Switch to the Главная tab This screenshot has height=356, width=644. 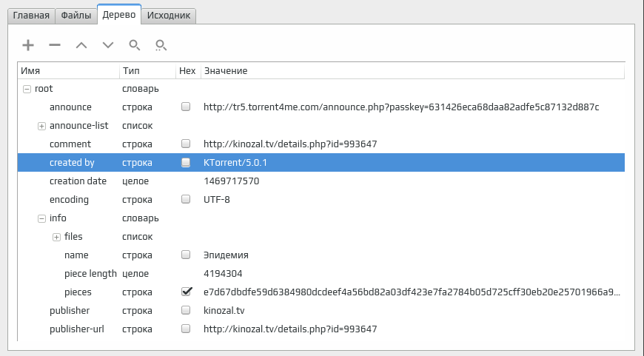[31, 16]
